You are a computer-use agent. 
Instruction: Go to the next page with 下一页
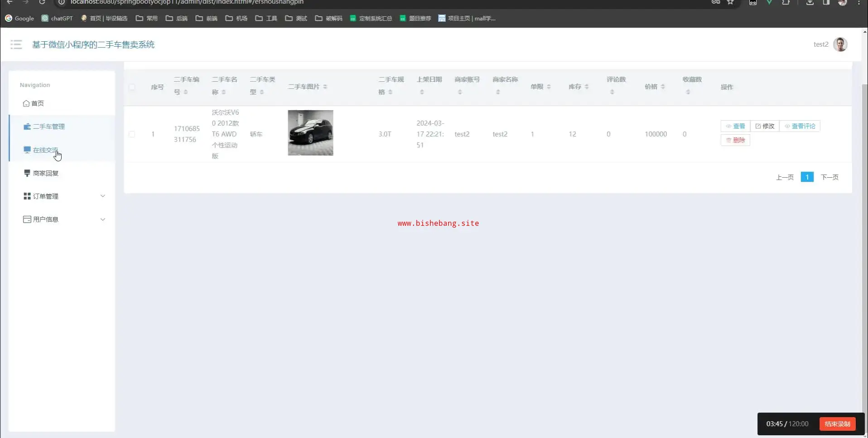(x=829, y=177)
